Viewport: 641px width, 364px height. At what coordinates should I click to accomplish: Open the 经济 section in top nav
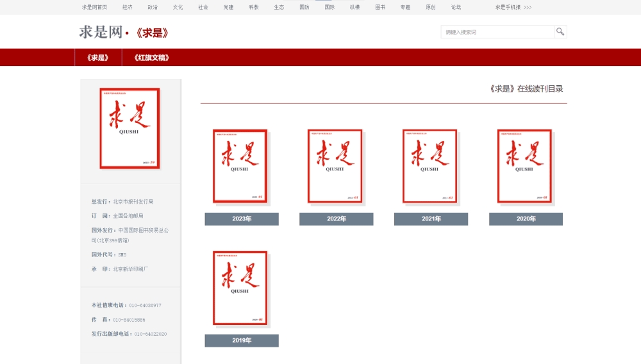pyautogui.click(x=127, y=7)
